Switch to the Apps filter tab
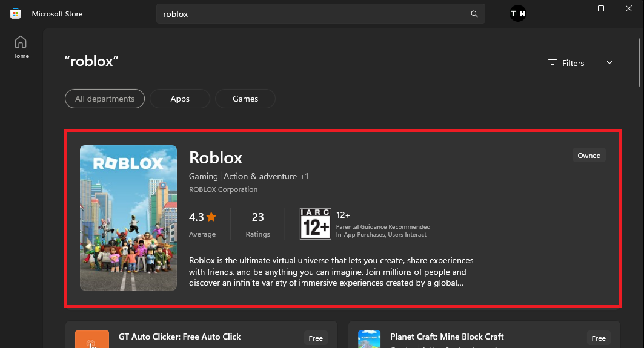The height and width of the screenshot is (348, 644). click(180, 99)
